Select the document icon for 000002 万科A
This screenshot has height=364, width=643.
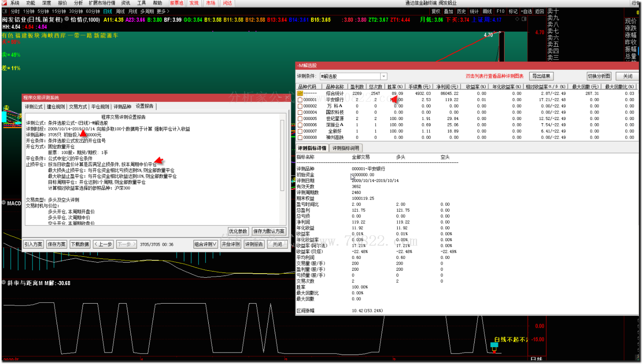coord(300,106)
